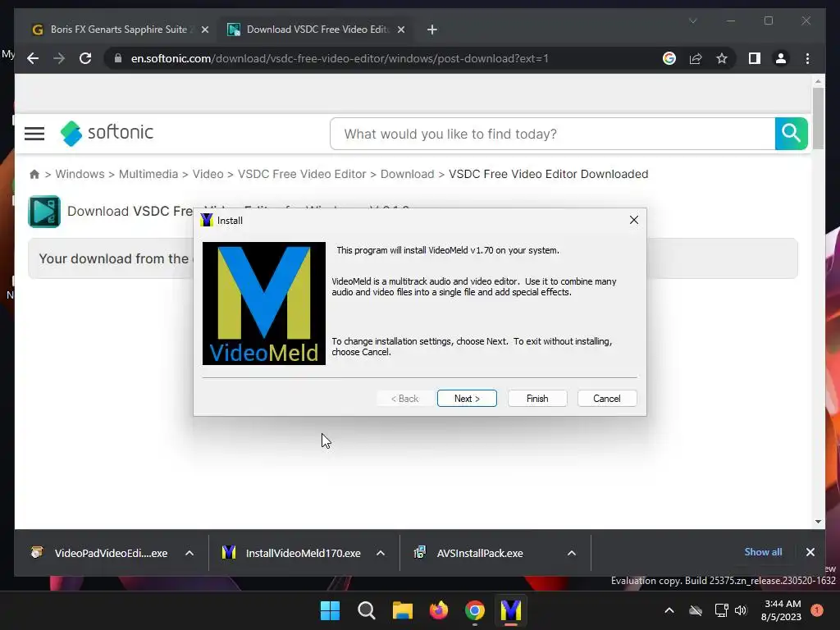
Task: Expand options for AVSInstallPack.exe download
Action: 572,553
